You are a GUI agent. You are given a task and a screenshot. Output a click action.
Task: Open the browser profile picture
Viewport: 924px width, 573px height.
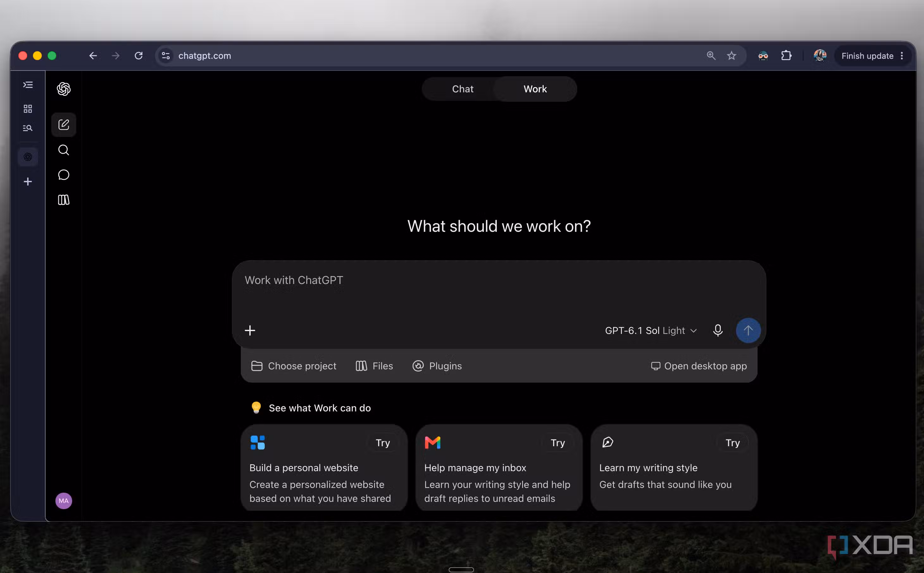tap(820, 56)
